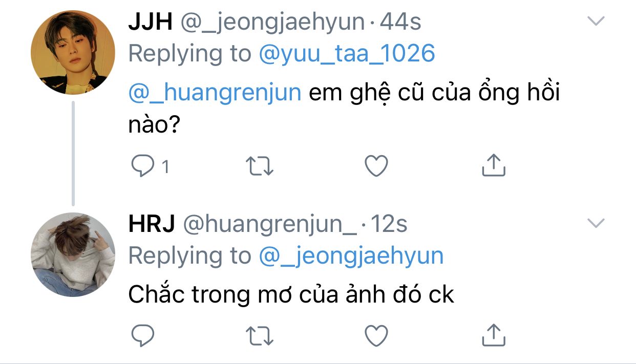
Task: Retweet JJH's tweet
Action: pyautogui.click(x=260, y=166)
